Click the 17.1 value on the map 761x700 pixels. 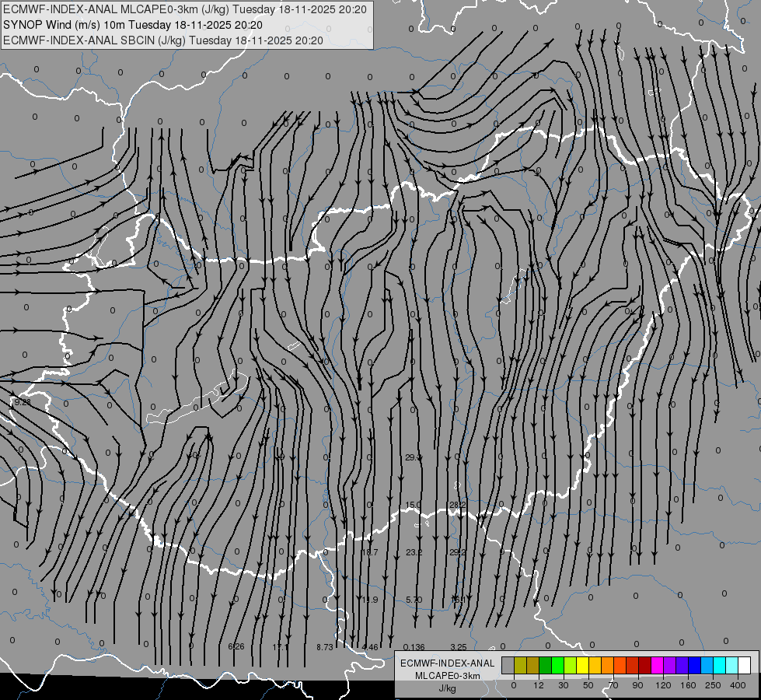point(281,647)
